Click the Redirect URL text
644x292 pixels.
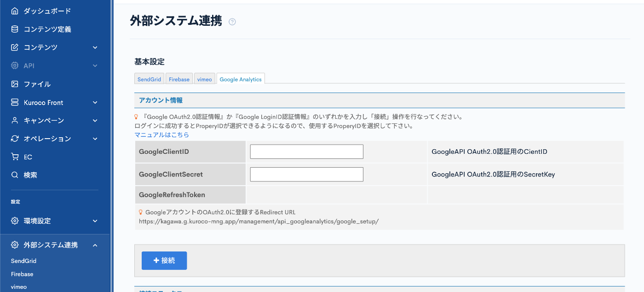pyautogui.click(x=259, y=222)
